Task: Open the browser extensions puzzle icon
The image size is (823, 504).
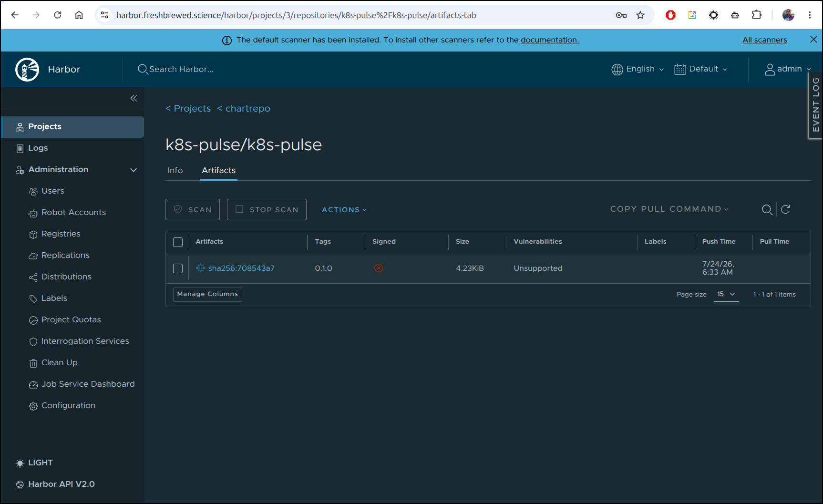Action: pyautogui.click(x=757, y=15)
